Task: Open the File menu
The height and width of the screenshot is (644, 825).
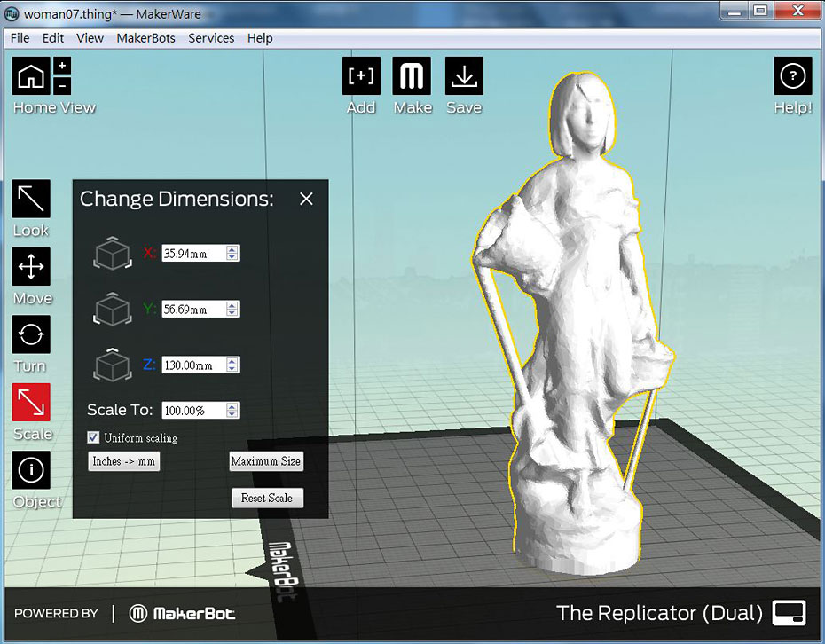Action: 20,38
